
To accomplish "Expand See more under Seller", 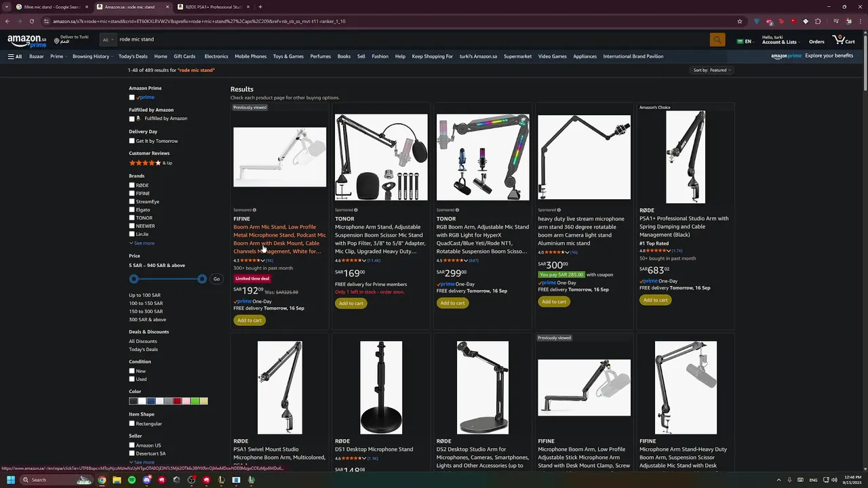I will 142,462.
